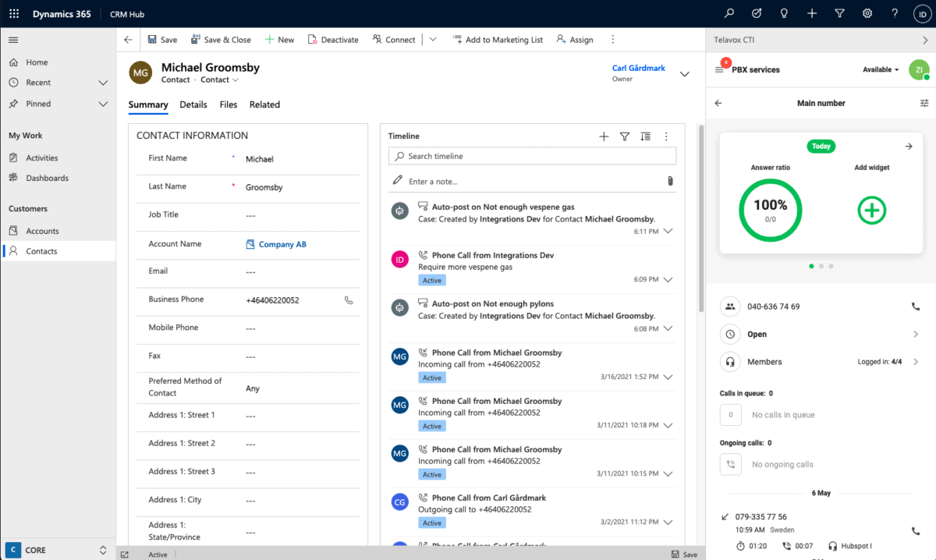Open the settings gear
Image resolution: width=936 pixels, height=560 pixels.
[867, 14]
